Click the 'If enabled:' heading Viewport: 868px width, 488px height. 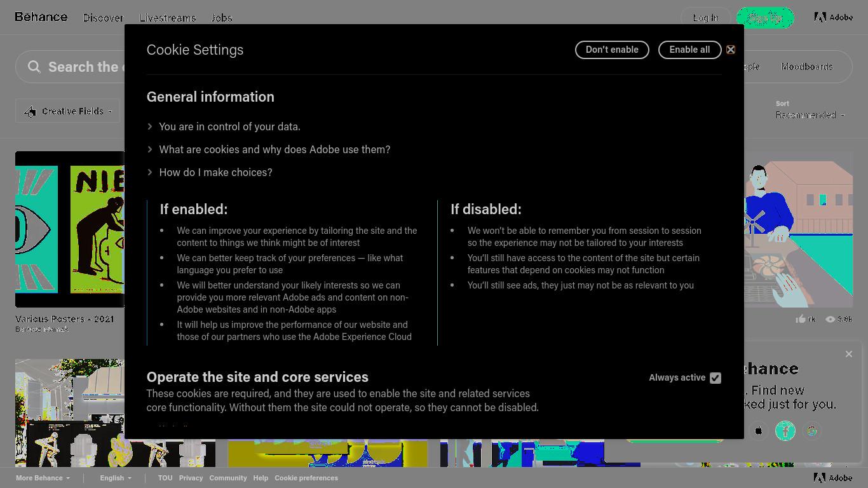click(194, 208)
